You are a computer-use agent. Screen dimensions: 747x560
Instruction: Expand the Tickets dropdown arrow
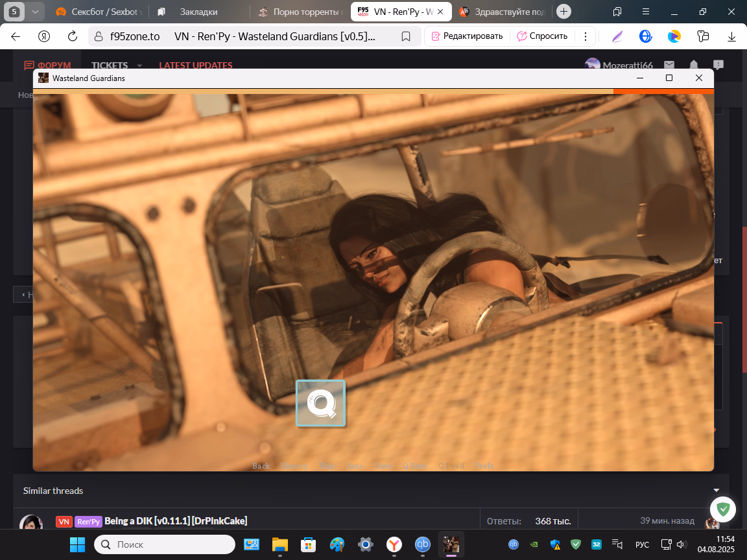coord(139,65)
